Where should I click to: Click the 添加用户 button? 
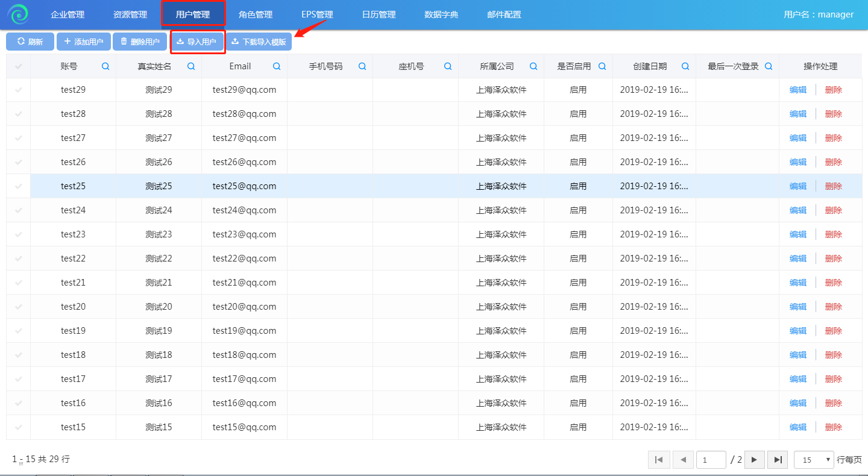coord(84,42)
